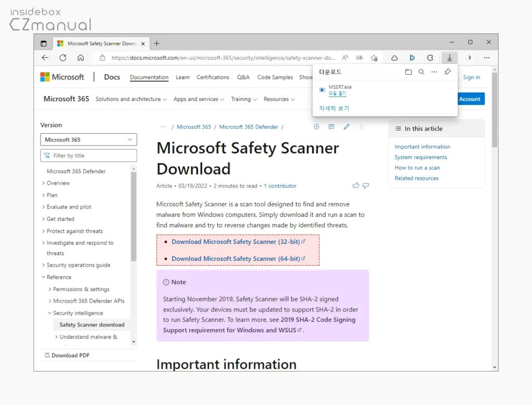Screen dimensions: 532x405
Task: Click the Filter by title input field
Action: [88, 155]
